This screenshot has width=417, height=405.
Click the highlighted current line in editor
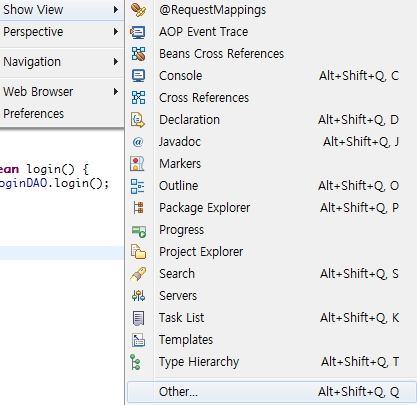tap(62, 253)
